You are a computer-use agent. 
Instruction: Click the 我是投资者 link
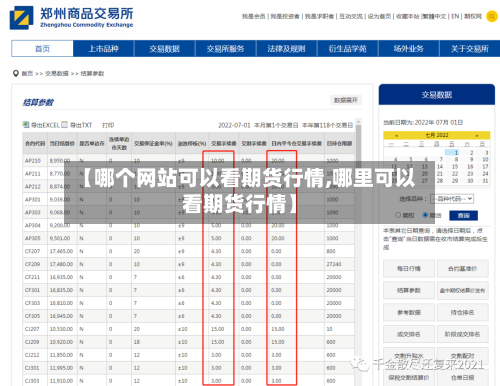point(285,16)
